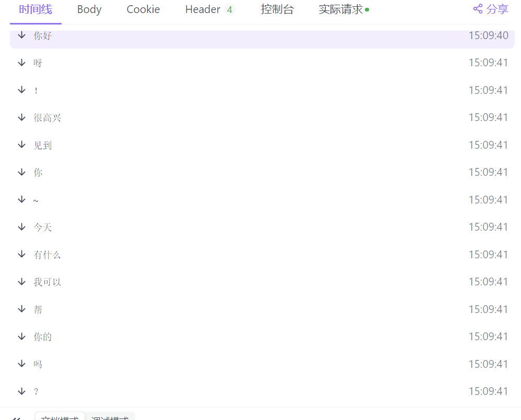521x420 pixels.
Task: Click the timestamp on the ! row
Action: (x=489, y=90)
